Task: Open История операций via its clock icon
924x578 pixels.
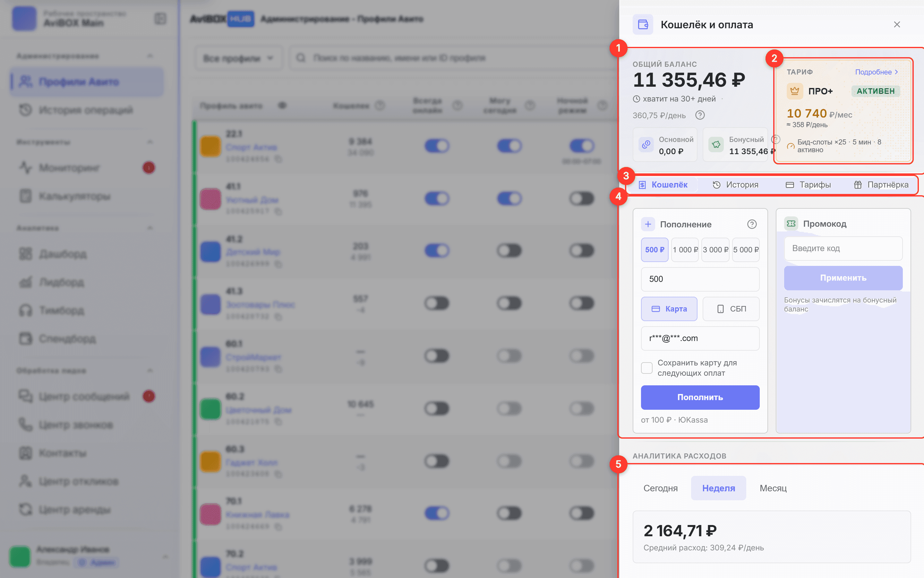Action: coord(26,110)
